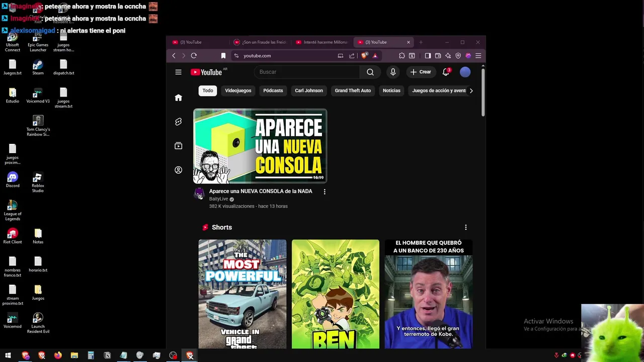Open Firefox from the taskbar
The width and height of the screenshot is (644, 362).
pos(58,355)
